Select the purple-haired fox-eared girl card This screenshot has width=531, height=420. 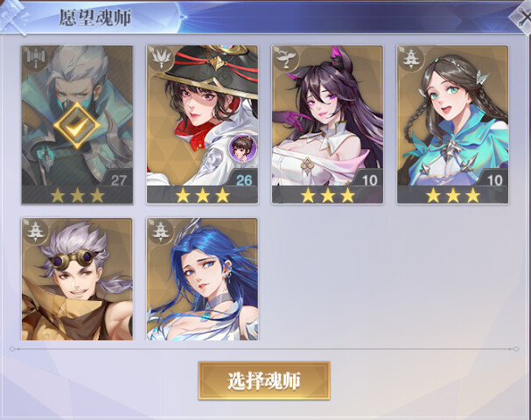[327, 124]
